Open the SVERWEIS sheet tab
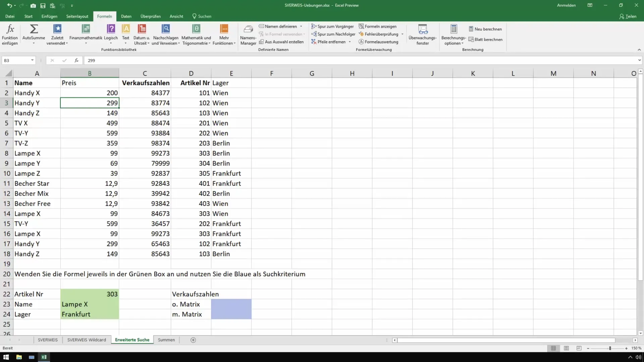Viewport: 644px width, 362px height. coord(48,340)
